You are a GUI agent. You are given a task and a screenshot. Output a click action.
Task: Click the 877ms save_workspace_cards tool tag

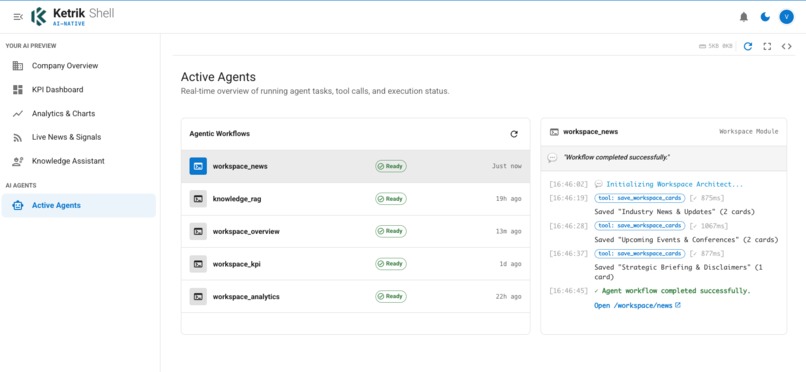tap(639, 253)
